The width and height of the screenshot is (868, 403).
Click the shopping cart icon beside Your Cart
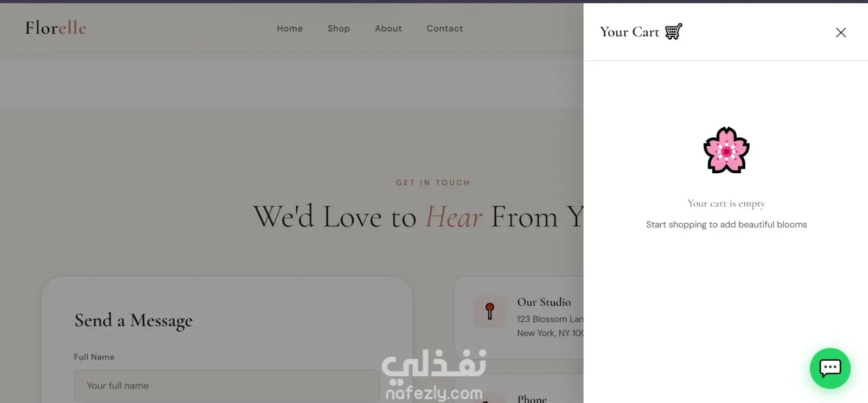[673, 32]
